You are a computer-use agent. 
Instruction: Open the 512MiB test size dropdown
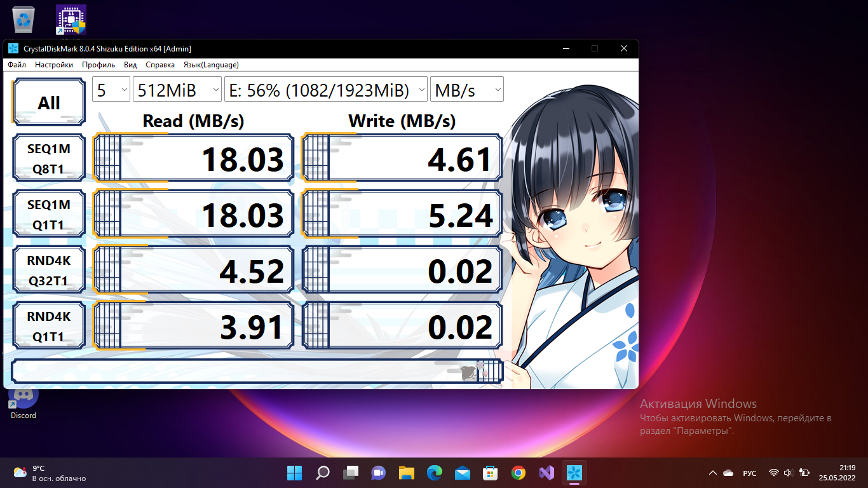click(x=177, y=90)
